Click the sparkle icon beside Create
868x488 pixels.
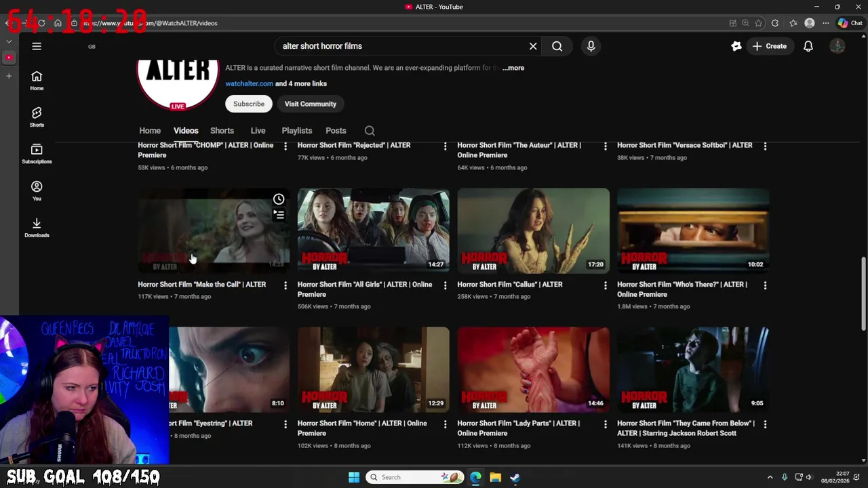736,46
